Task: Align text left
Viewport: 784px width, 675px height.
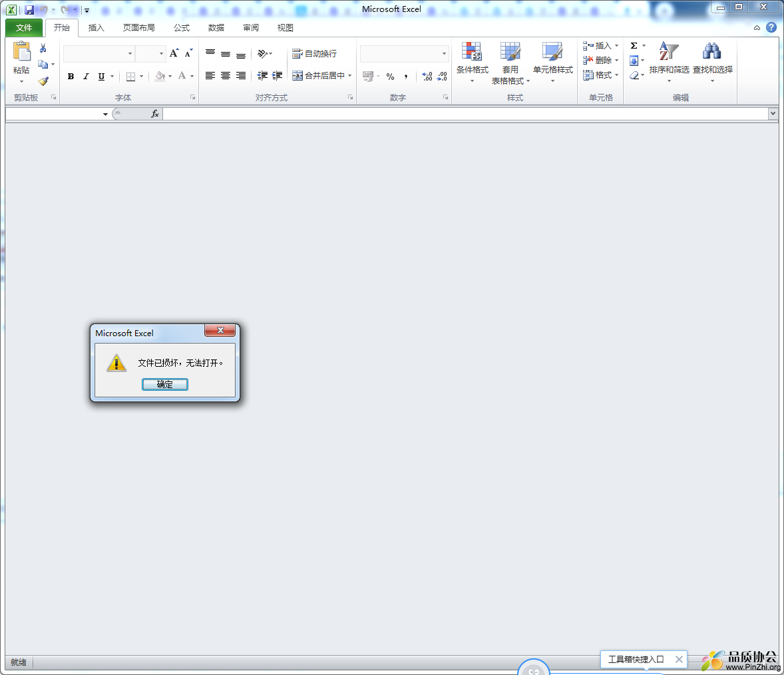Action: click(210, 75)
